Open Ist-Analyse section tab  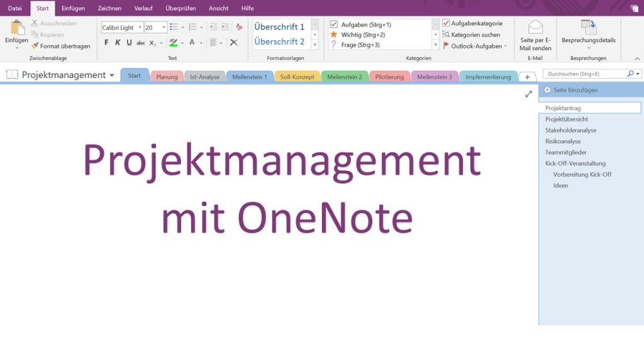(204, 77)
